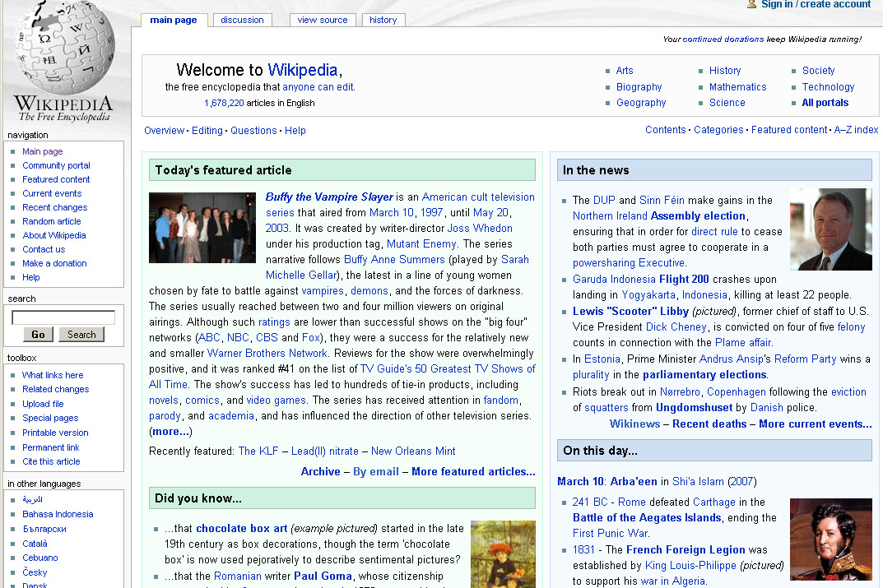The height and width of the screenshot is (588, 883).
Task: Open the Arts portal
Action: [x=625, y=71]
